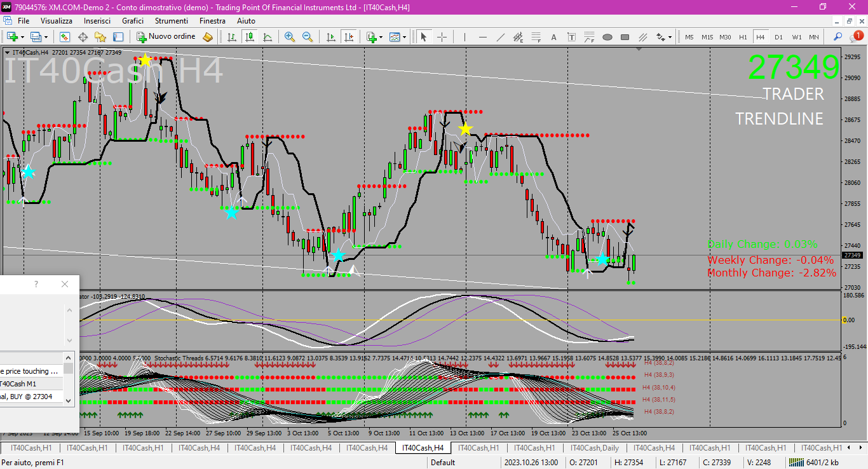
Task: Open the Navigator folder-star icon
Action: (100, 37)
